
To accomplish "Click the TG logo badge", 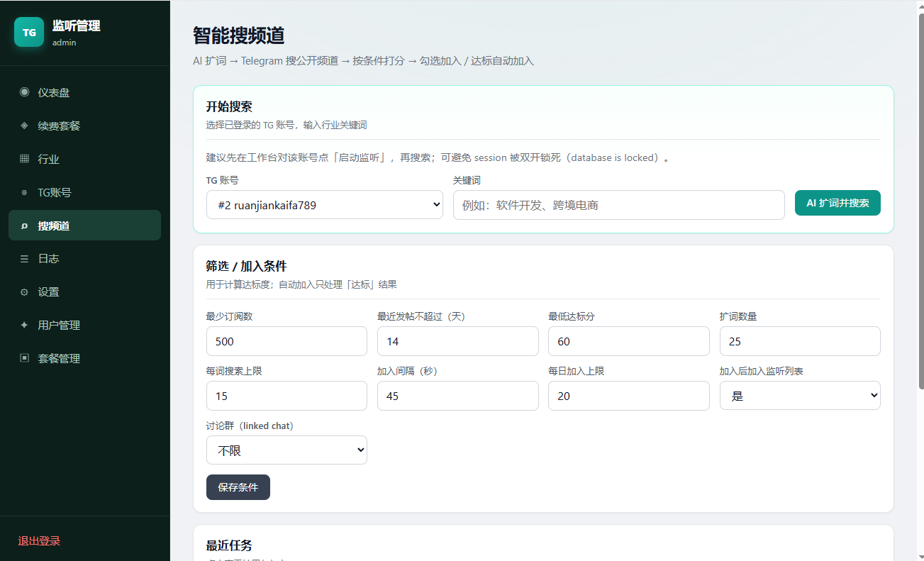I will click(29, 32).
